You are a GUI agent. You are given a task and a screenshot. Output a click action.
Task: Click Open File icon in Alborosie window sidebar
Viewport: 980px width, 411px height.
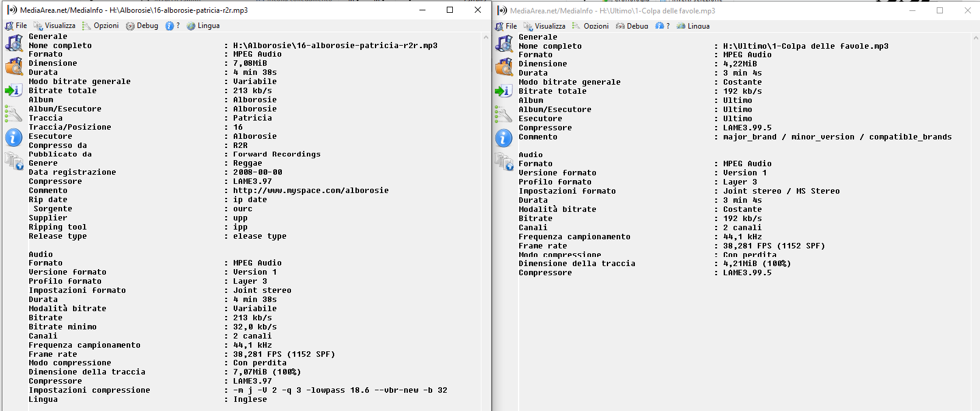pyautogui.click(x=13, y=43)
